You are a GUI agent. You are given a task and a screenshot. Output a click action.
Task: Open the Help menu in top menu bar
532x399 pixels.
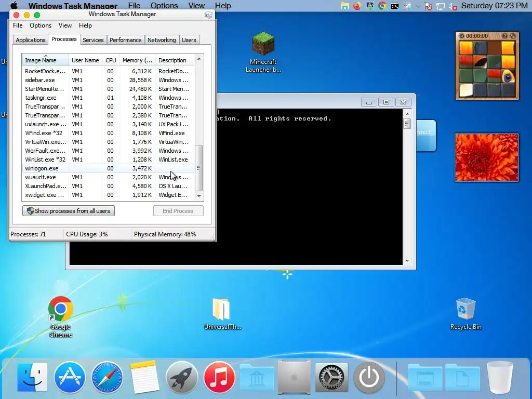tap(223, 6)
